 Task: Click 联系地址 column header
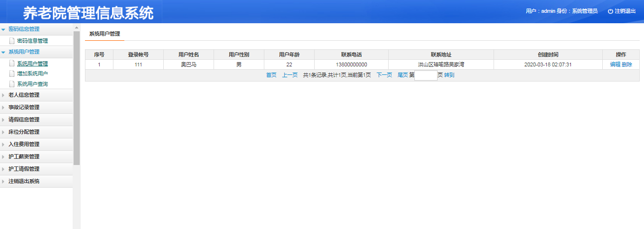441,55
